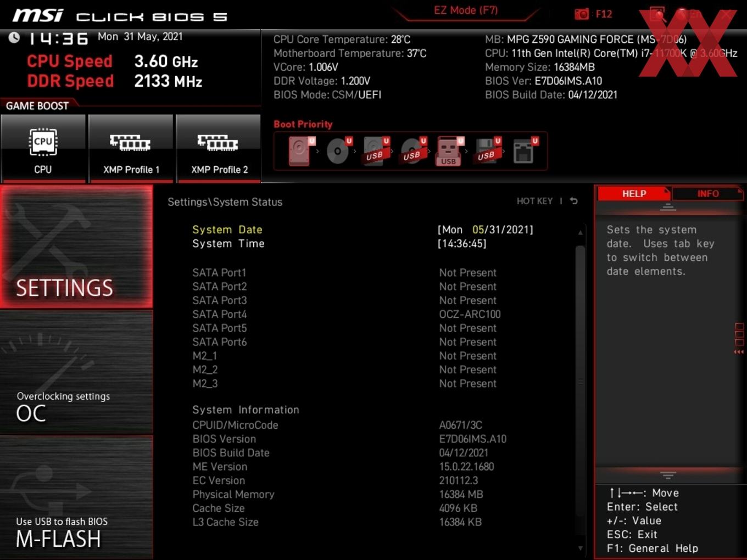Click the Settings\System Status breadcrumb
Screen dimensions: 747x560
pyautogui.click(x=225, y=202)
